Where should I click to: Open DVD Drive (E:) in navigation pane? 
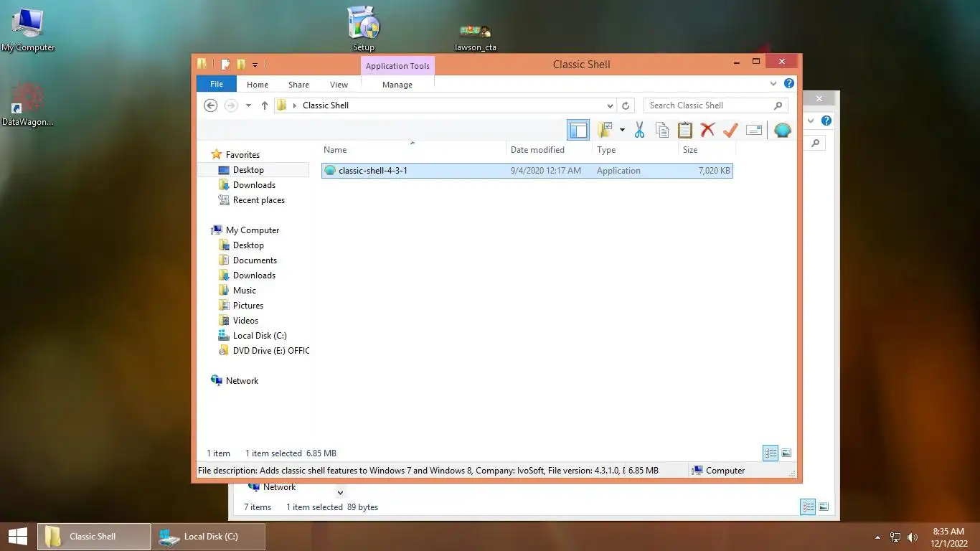(x=270, y=351)
